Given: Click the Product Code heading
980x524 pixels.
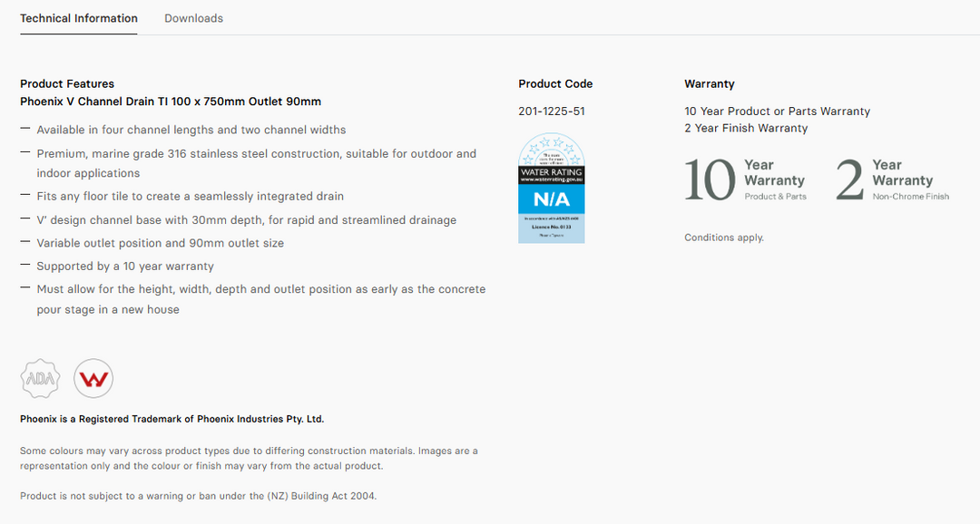Looking at the screenshot, I should (555, 83).
